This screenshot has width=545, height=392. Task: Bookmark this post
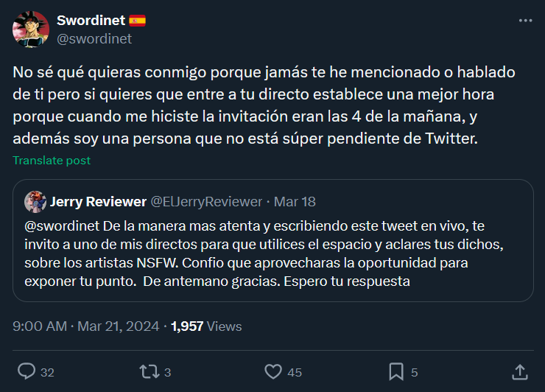click(395, 371)
